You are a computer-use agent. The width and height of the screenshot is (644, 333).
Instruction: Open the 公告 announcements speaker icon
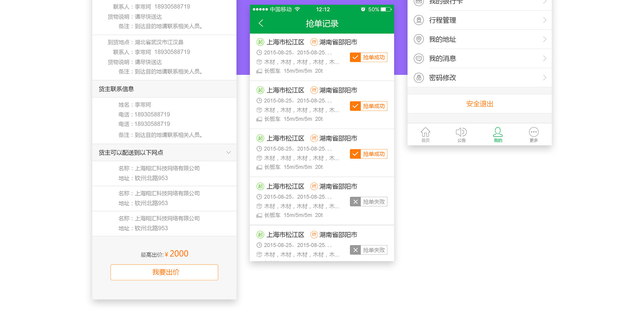[461, 132]
